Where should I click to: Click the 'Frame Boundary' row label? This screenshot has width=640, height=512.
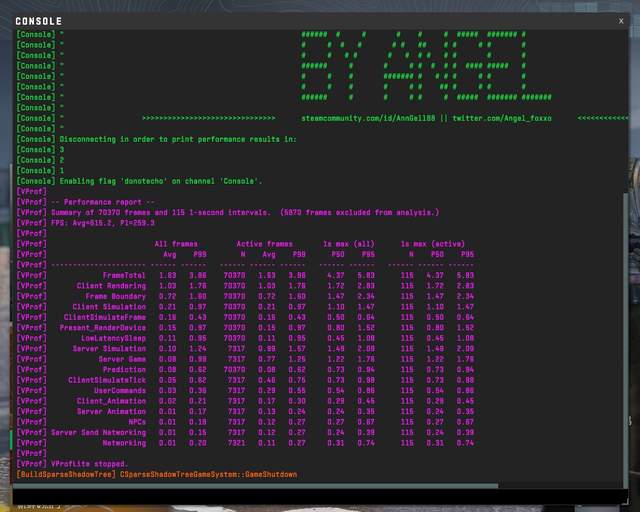click(x=116, y=296)
